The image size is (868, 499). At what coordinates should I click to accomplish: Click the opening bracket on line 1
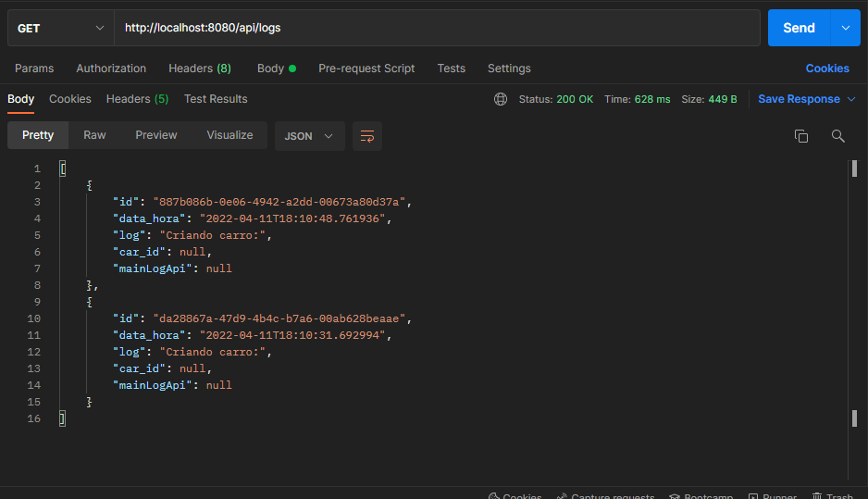pyautogui.click(x=63, y=168)
